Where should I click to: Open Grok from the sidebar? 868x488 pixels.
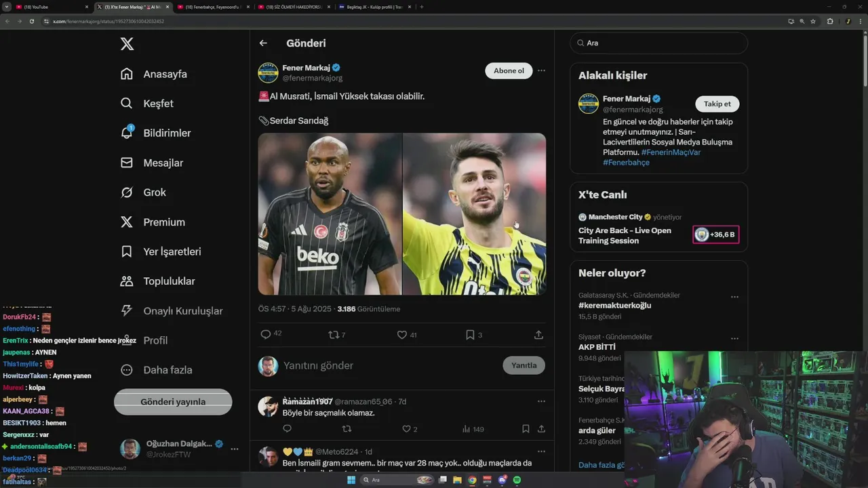(x=143, y=192)
